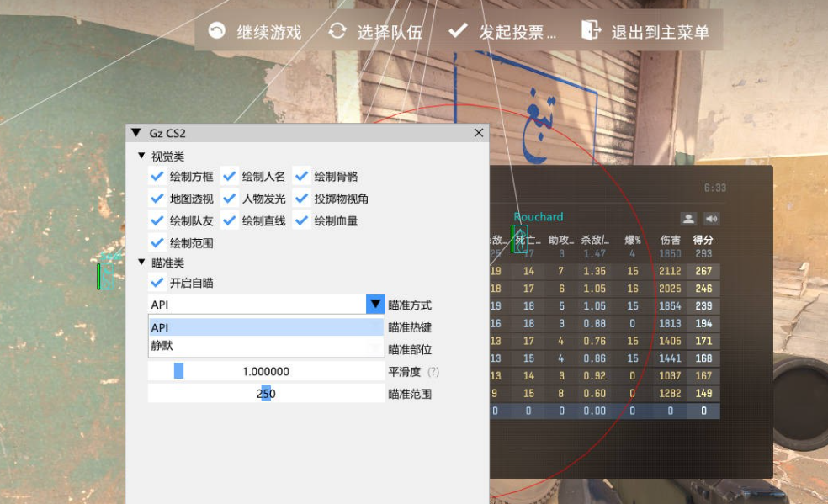
Task: Toggle the 投掷物视角 checkbox
Action: [301, 199]
